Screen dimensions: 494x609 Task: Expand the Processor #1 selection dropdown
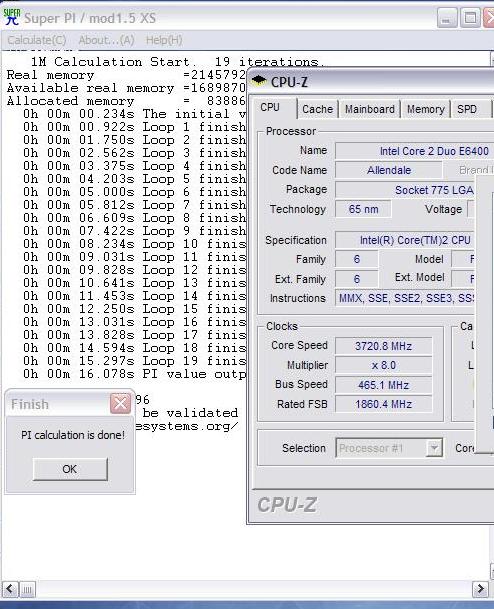pyautogui.click(x=434, y=448)
